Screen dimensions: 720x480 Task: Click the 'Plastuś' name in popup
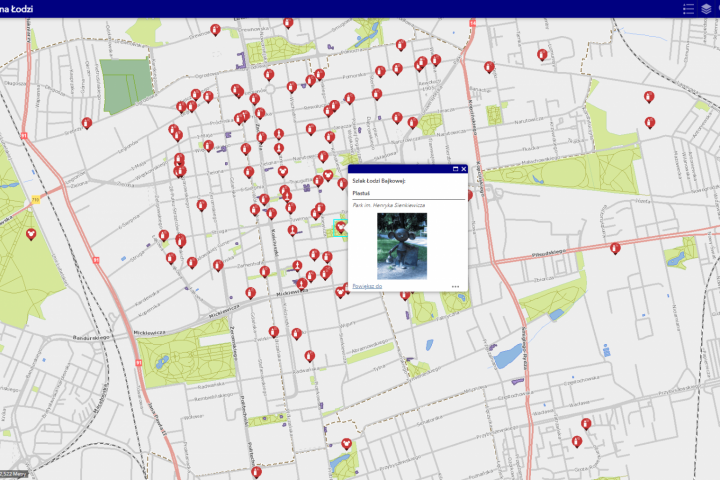[361, 193]
